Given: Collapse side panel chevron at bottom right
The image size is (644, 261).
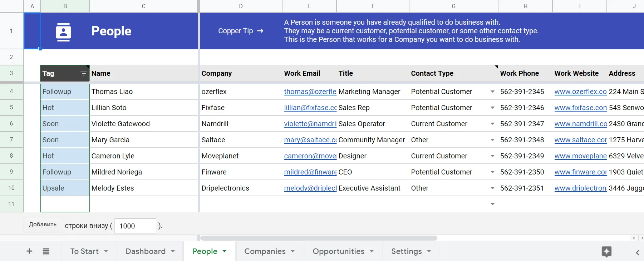Looking at the screenshot, I should click(x=637, y=252).
